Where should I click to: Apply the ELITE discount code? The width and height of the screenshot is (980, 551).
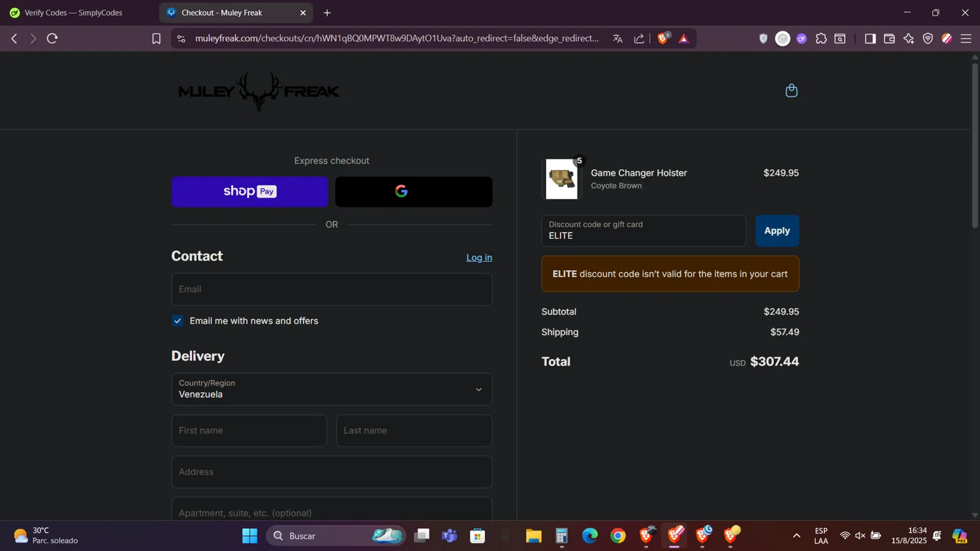pyautogui.click(x=777, y=230)
